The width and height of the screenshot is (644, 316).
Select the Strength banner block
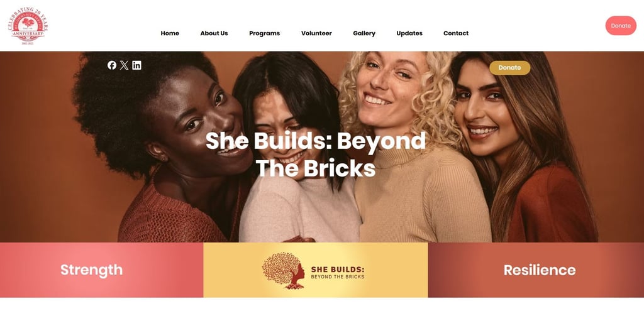coord(101,270)
